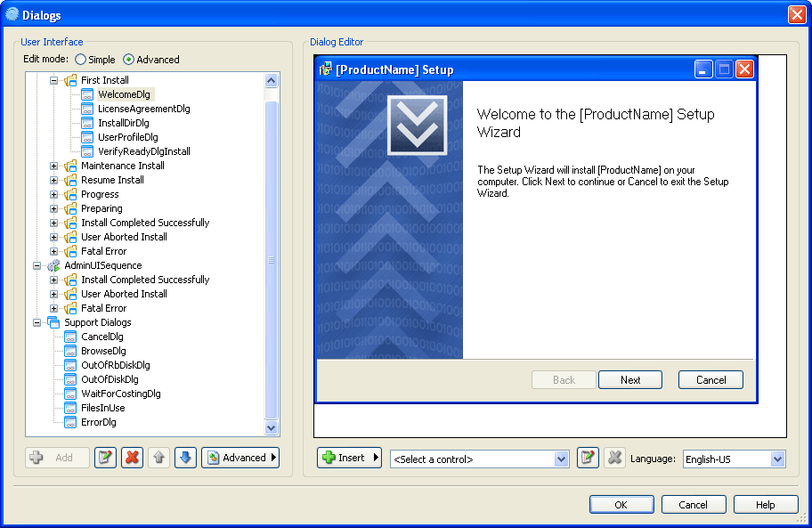The image size is (812, 528).
Task: Move selected dialog down with blue arrow
Action: pyautogui.click(x=185, y=458)
